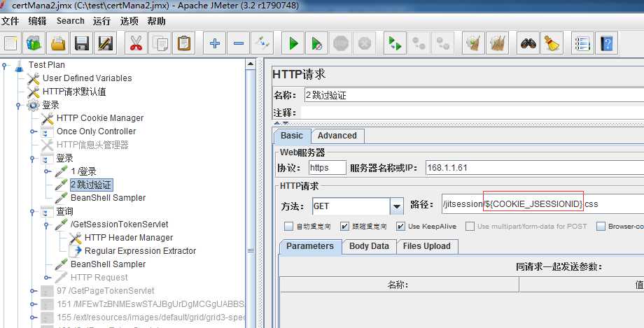Click the Clear All results icon
Screen dimensions: 644x328
coord(497,43)
